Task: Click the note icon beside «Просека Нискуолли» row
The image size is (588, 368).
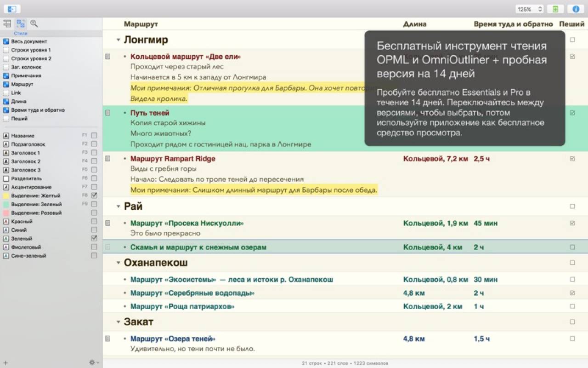Action: (x=107, y=223)
